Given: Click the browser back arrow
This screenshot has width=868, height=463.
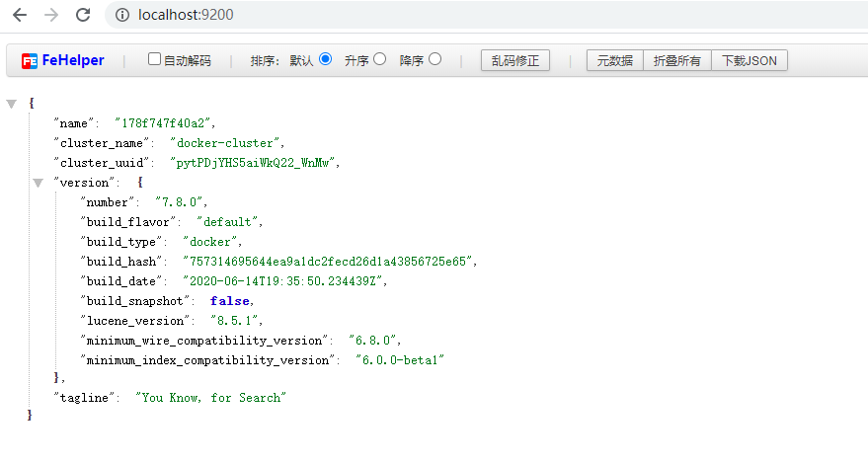Looking at the screenshot, I should pyautogui.click(x=20, y=15).
